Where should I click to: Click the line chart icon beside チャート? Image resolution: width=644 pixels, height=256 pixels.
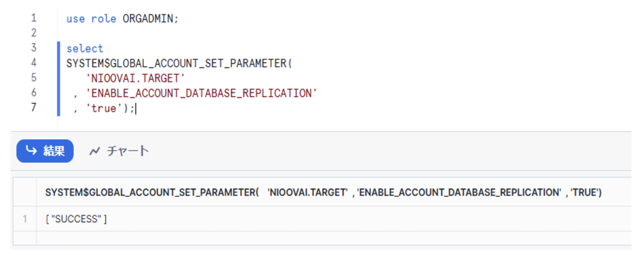coord(95,151)
